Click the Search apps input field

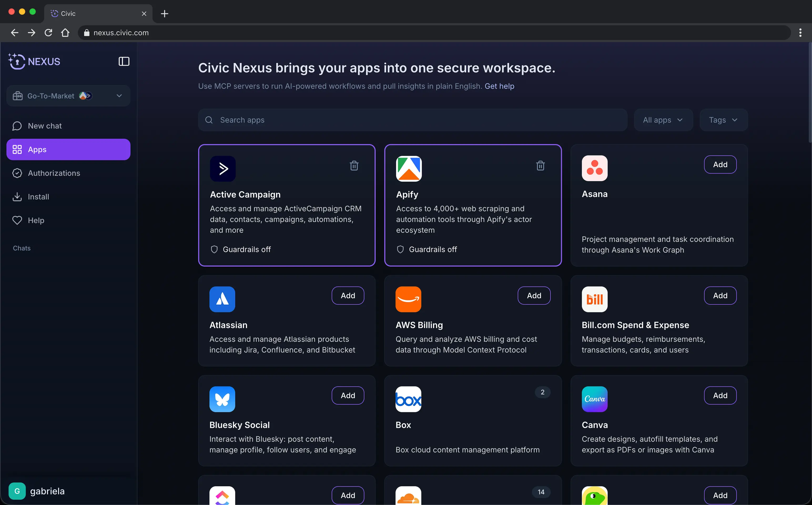413,120
